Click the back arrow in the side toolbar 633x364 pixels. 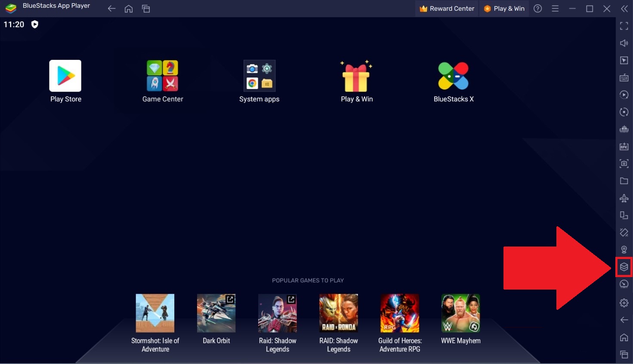624,320
